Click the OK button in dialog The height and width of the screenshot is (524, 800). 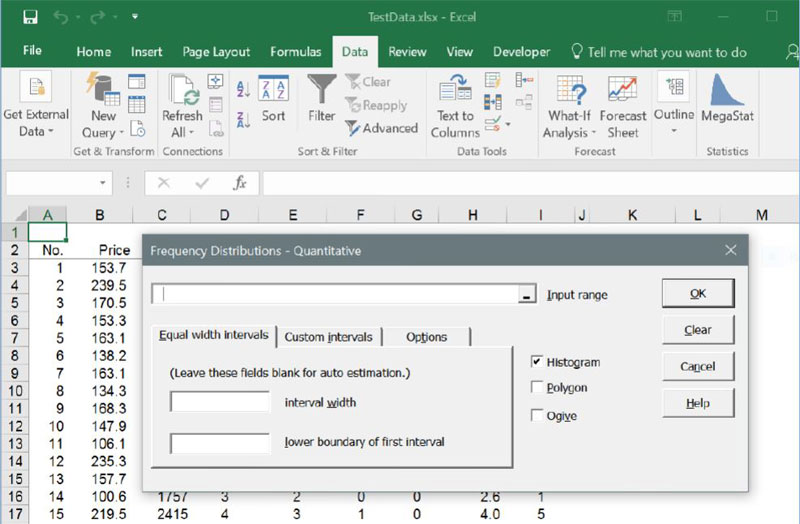(697, 293)
